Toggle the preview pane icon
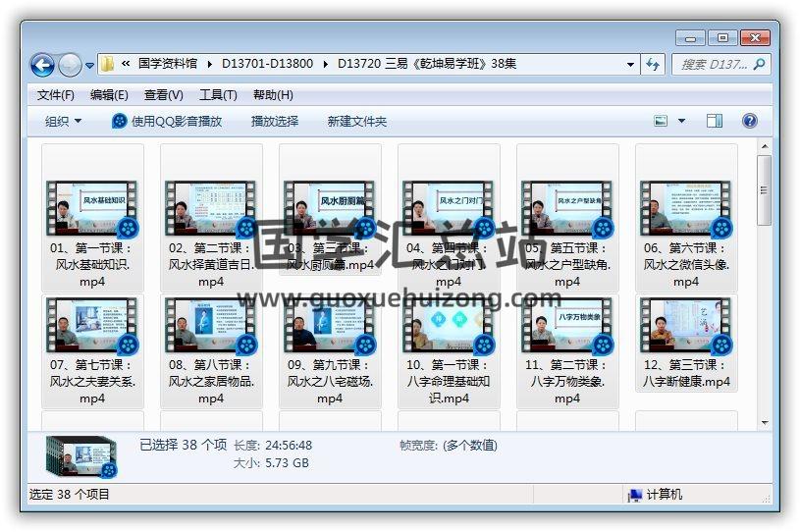 715,121
